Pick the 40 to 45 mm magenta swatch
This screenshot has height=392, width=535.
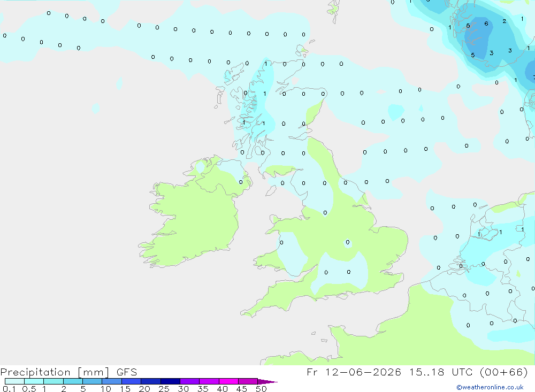228,381
